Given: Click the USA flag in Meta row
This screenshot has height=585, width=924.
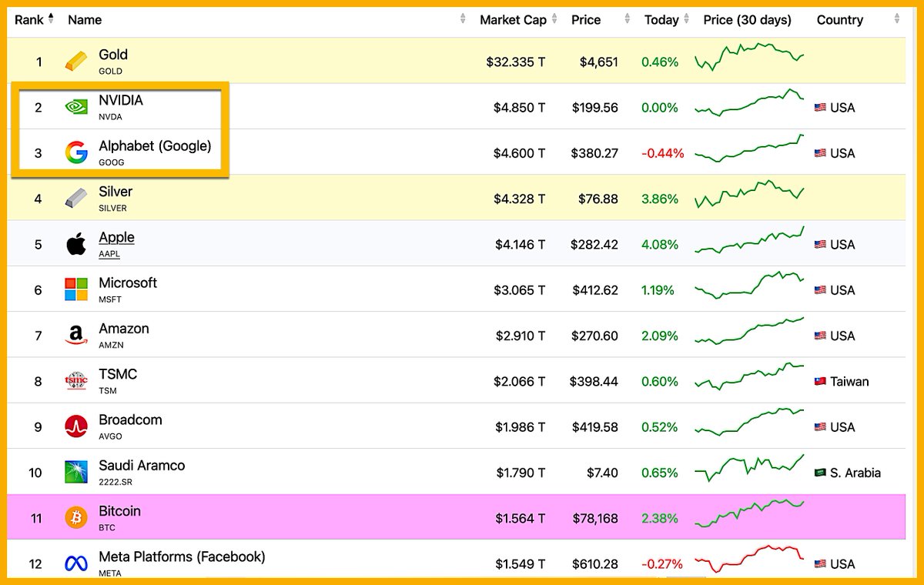Looking at the screenshot, I should coord(820,564).
